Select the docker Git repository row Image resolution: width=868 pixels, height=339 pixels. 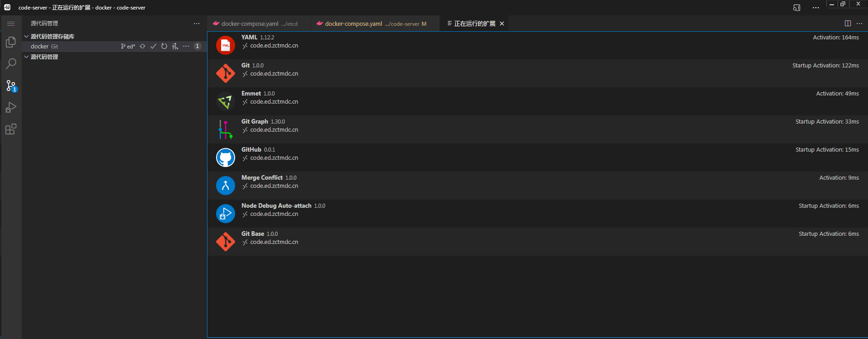114,46
